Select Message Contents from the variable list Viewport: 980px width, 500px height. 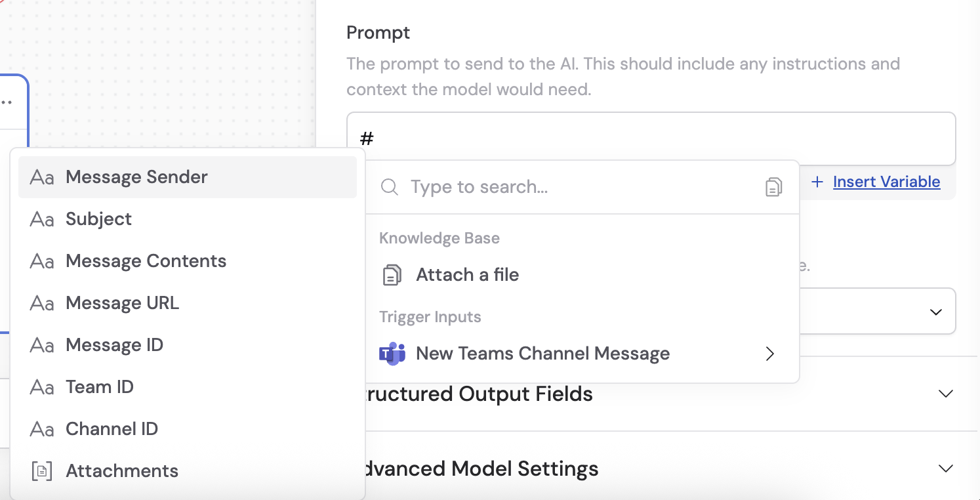[x=145, y=260]
